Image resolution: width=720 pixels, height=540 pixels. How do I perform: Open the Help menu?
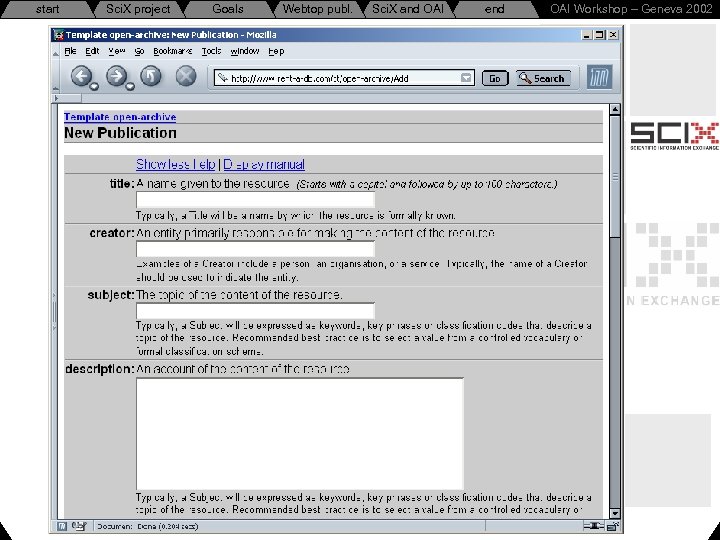pos(276,51)
